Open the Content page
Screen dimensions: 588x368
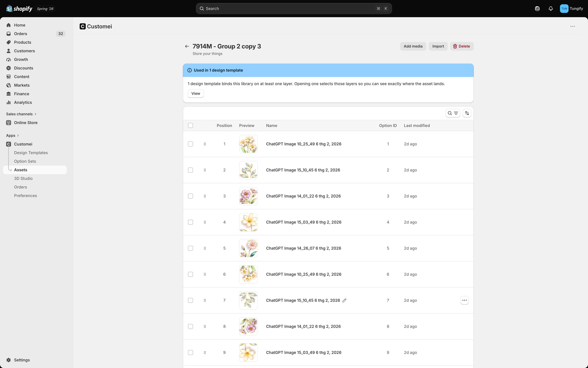click(35, 77)
